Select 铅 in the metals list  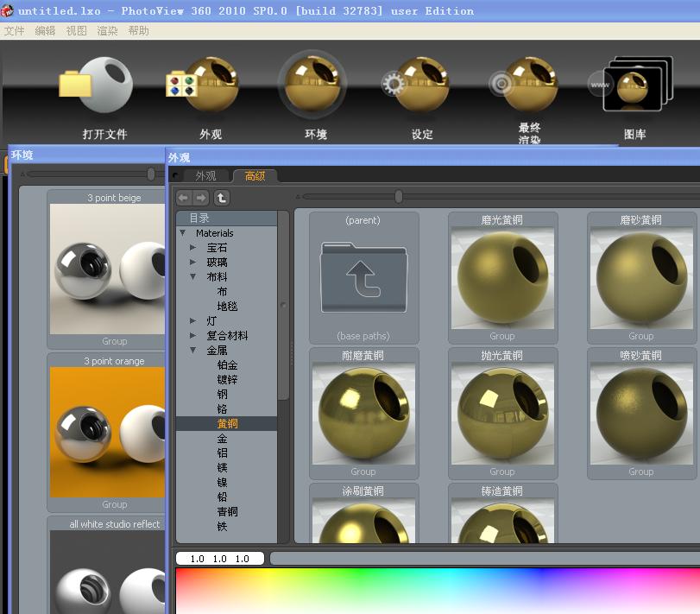[222, 497]
